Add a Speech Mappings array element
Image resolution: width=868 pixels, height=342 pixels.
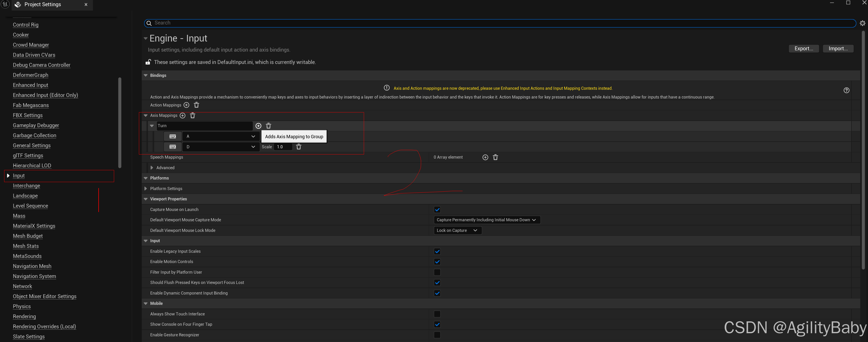coord(485,157)
